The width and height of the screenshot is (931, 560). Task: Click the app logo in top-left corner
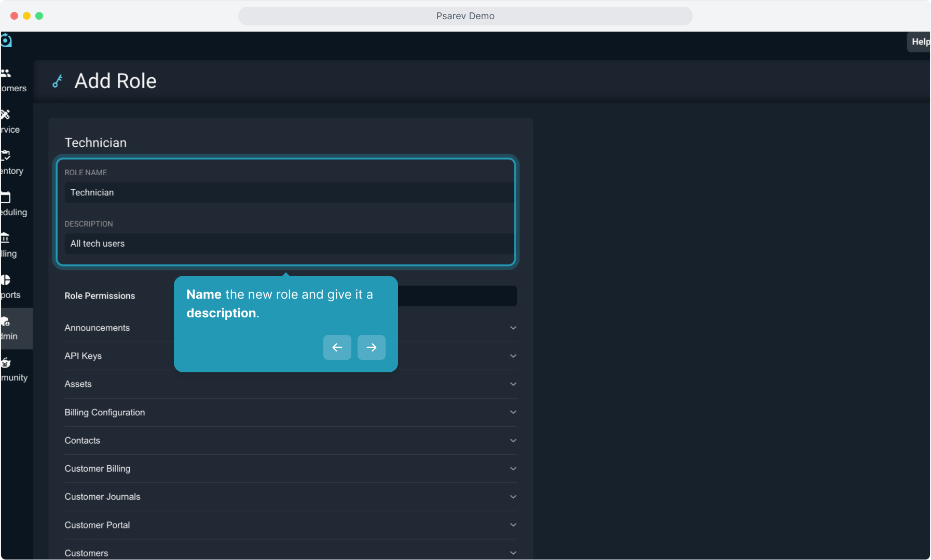(6, 40)
